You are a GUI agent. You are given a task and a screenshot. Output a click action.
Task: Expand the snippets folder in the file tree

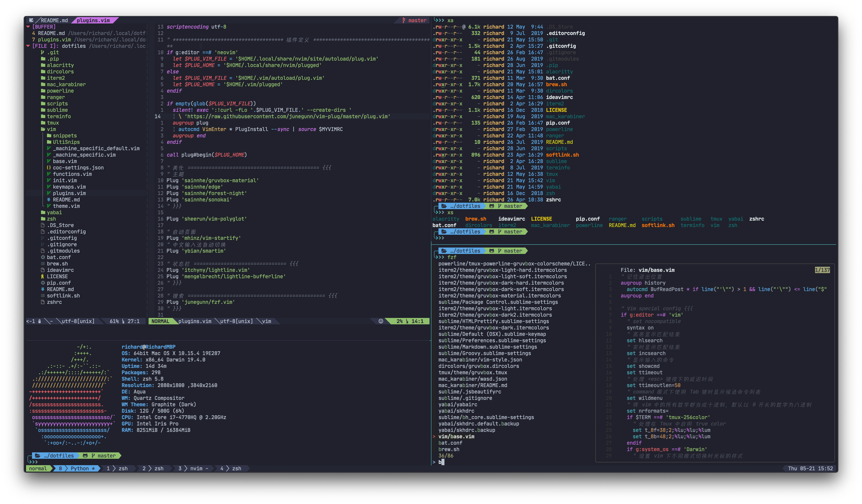pyautogui.click(x=49, y=136)
